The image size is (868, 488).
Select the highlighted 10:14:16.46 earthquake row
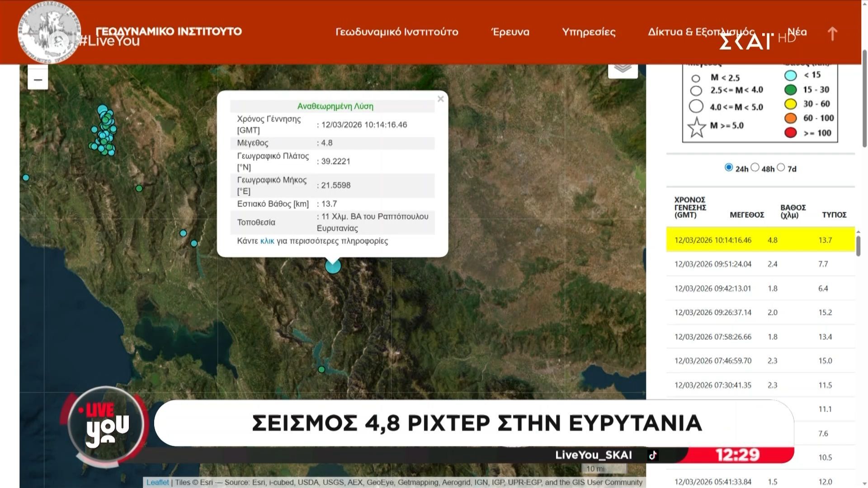coord(760,239)
